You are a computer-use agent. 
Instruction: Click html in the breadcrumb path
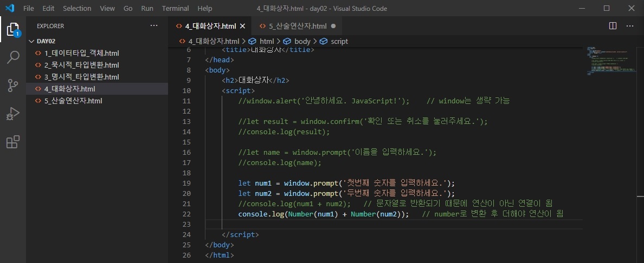click(267, 41)
